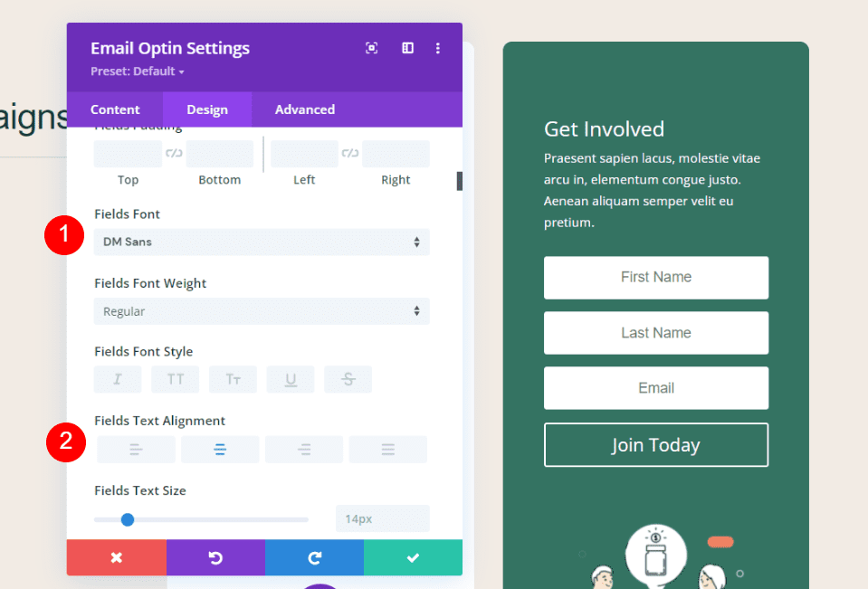Open the Fields Font dropdown

click(261, 242)
